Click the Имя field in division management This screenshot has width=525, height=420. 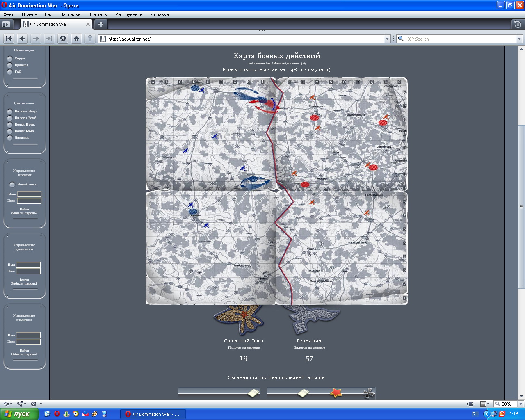point(28,265)
